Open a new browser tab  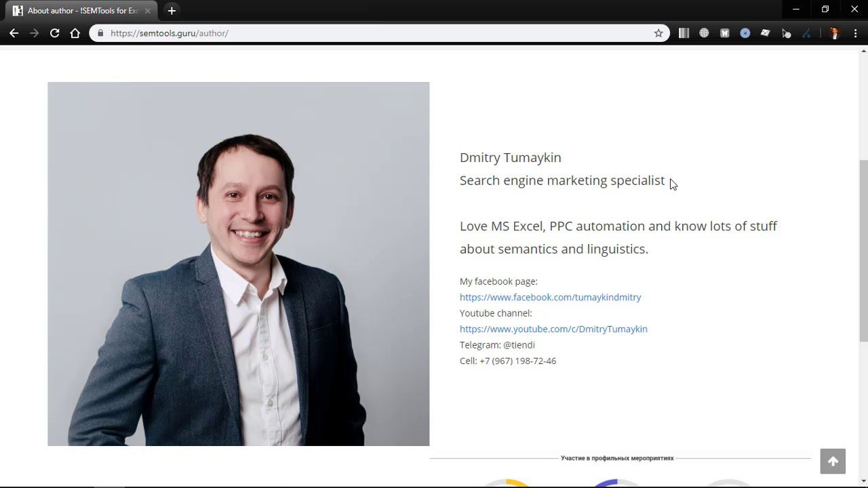coord(172,11)
